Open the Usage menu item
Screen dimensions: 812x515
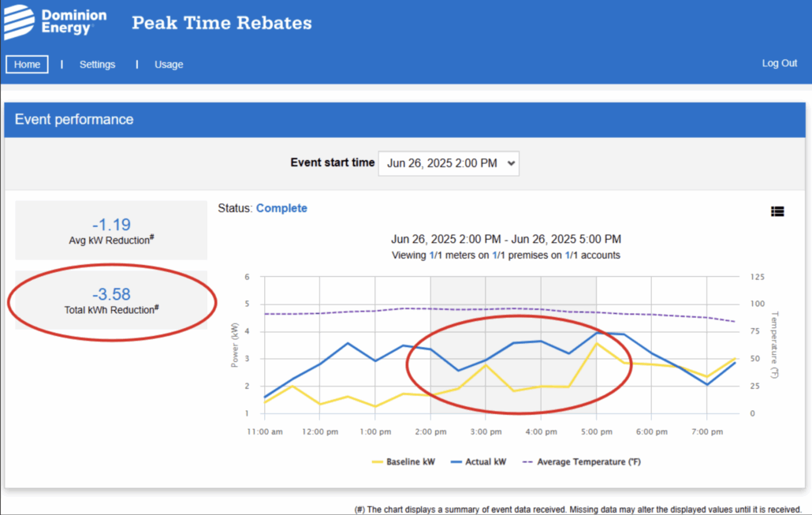point(169,64)
